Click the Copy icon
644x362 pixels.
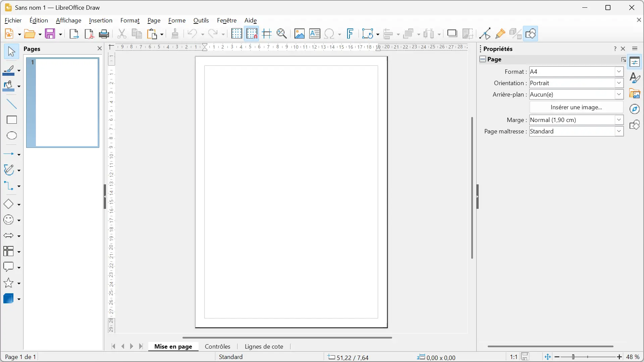137,34
